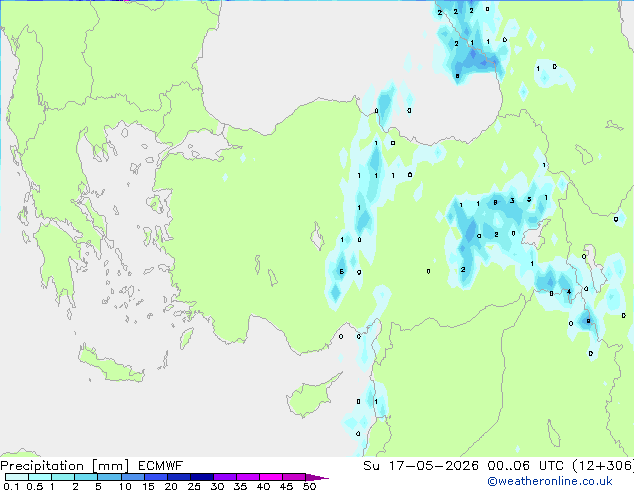The image size is (634, 490).
Task: Click the island of Cyprus on map
Action: pyautogui.click(x=310, y=397)
